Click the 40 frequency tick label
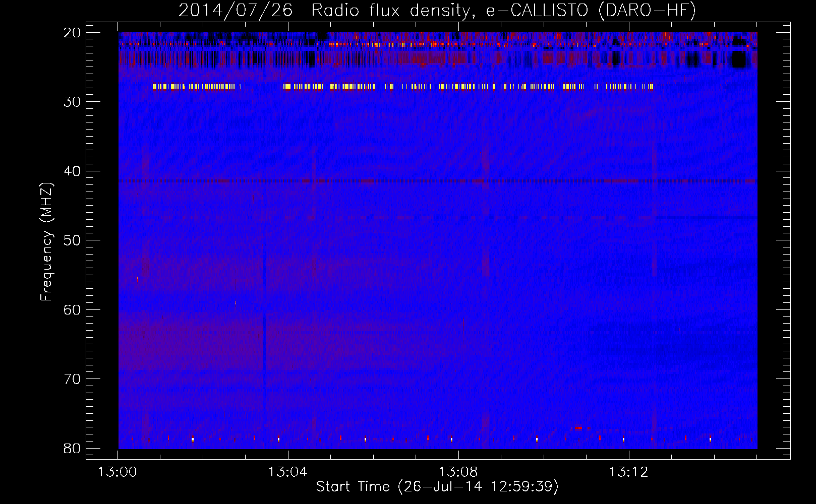Image resolution: width=816 pixels, height=504 pixels. pos(73,171)
